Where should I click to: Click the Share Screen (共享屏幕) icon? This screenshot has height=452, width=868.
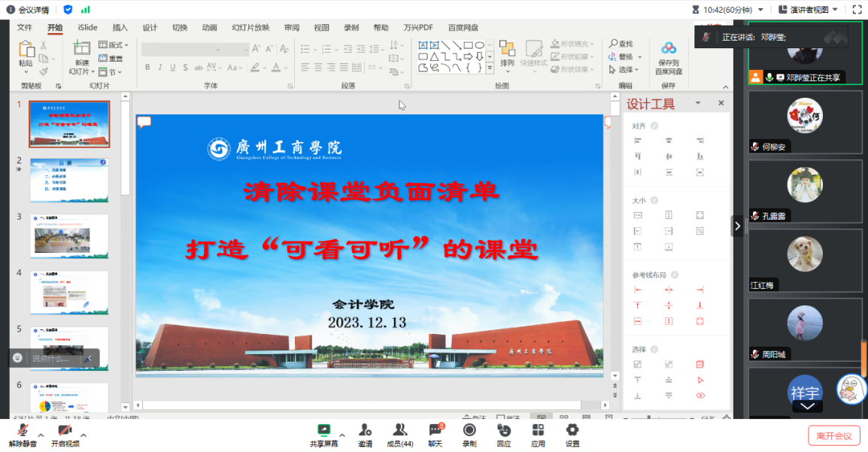323,430
